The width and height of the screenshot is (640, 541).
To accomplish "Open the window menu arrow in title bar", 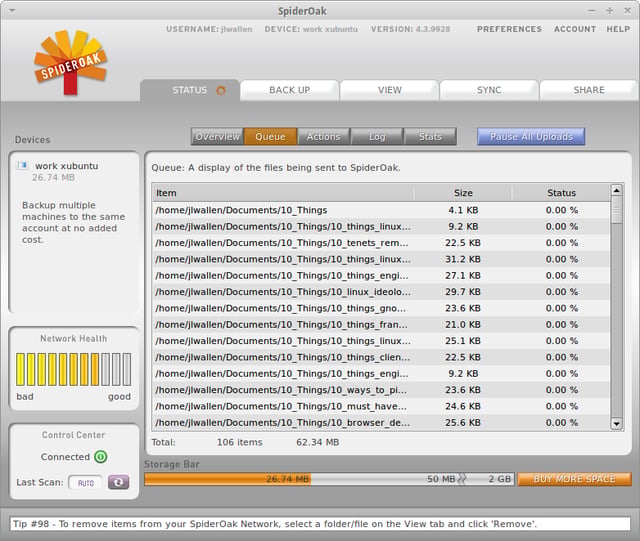I will [x=12, y=11].
